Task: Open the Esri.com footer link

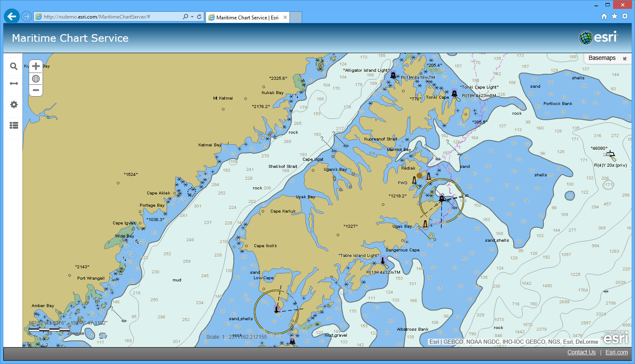Action: [x=616, y=352]
